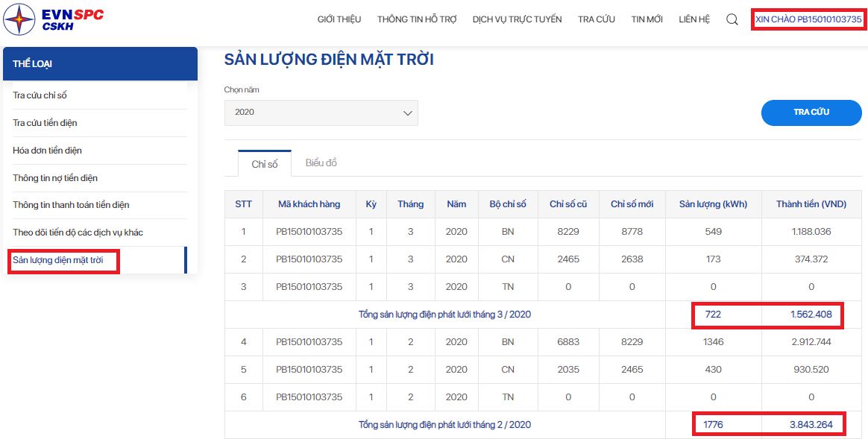Click total output 722 for March
The width and height of the screenshot is (868, 439).
point(713,315)
